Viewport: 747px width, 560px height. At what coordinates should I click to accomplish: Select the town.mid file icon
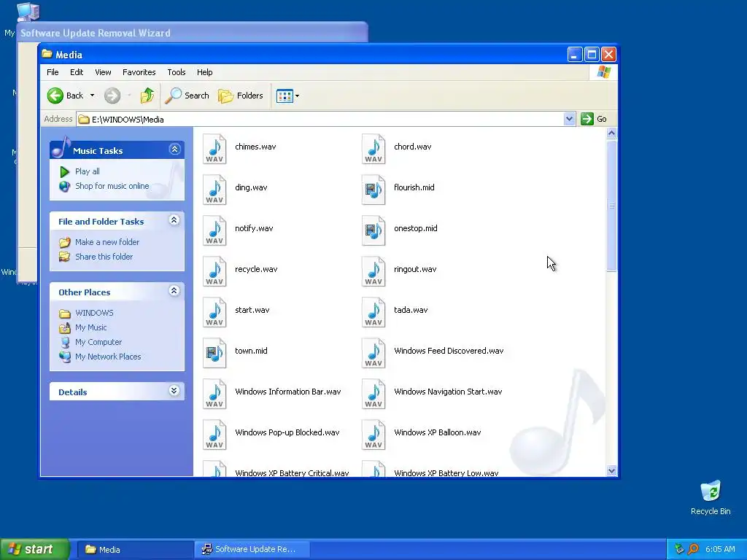click(214, 354)
